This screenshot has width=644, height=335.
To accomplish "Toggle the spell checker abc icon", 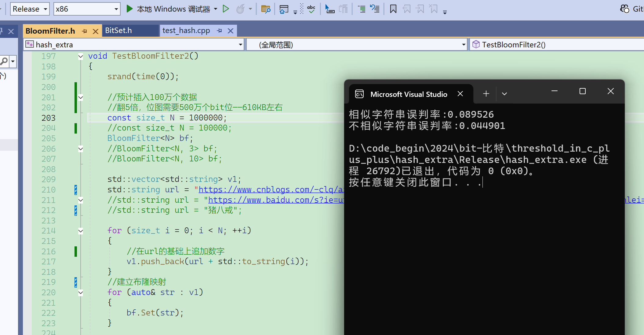I will point(311,9).
